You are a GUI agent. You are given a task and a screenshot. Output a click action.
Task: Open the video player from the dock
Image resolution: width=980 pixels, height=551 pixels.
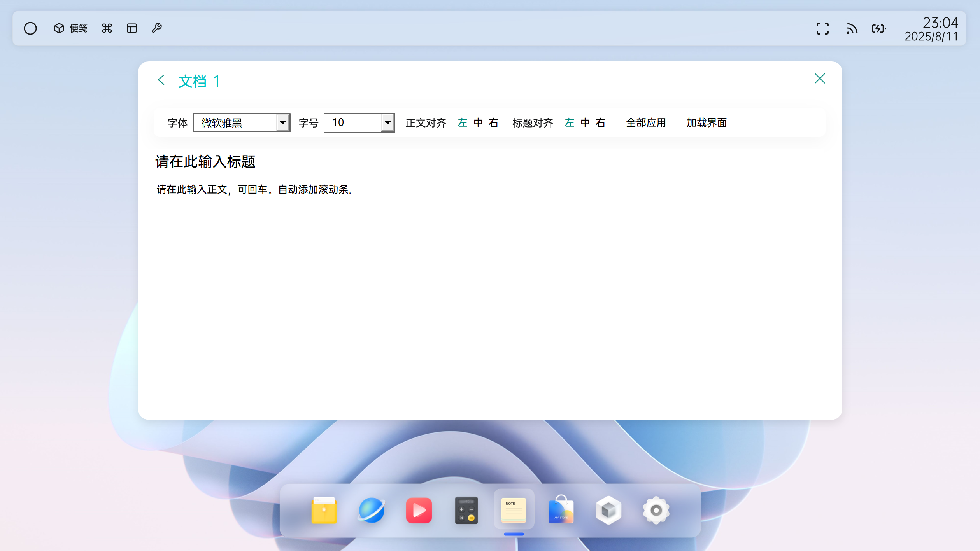pyautogui.click(x=419, y=511)
